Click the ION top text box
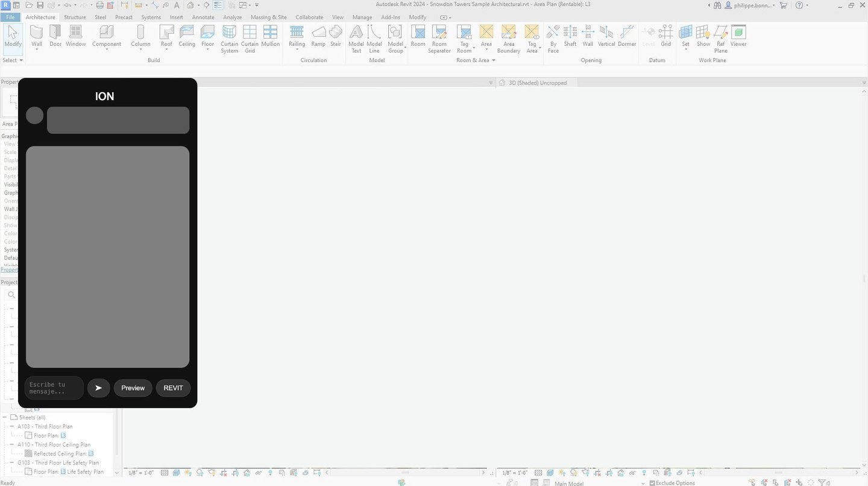Image resolution: width=868 pixels, height=486 pixels. [x=118, y=120]
